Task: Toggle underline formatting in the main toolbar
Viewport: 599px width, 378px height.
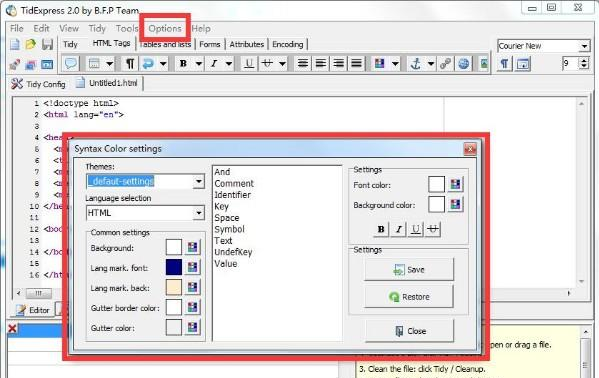Action: coord(249,63)
